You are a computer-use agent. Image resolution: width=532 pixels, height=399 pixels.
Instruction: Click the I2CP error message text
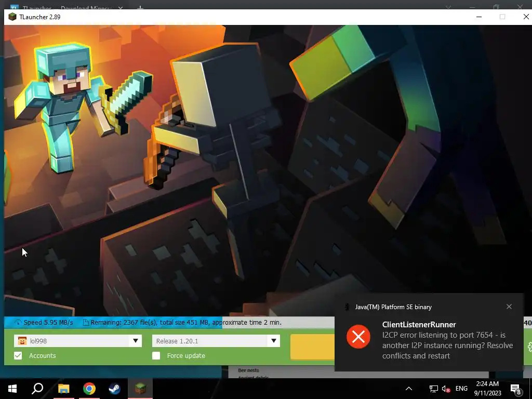click(x=447, y=345)
